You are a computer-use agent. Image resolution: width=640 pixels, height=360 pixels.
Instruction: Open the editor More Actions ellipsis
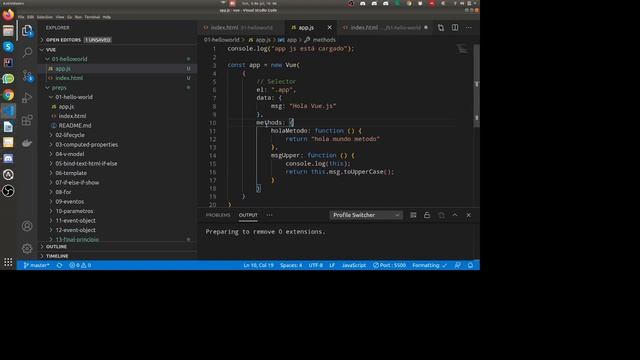[469, 27]
